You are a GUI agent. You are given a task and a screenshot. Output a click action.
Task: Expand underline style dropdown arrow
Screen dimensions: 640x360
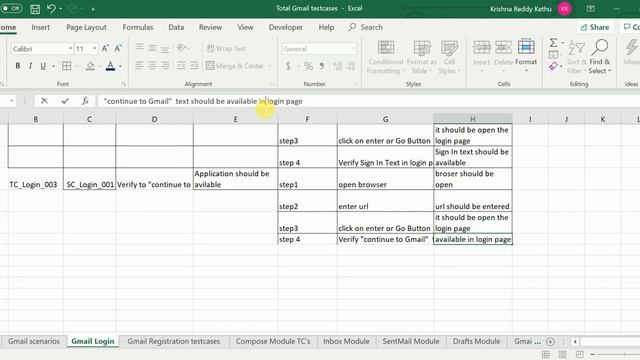(53, 66)
